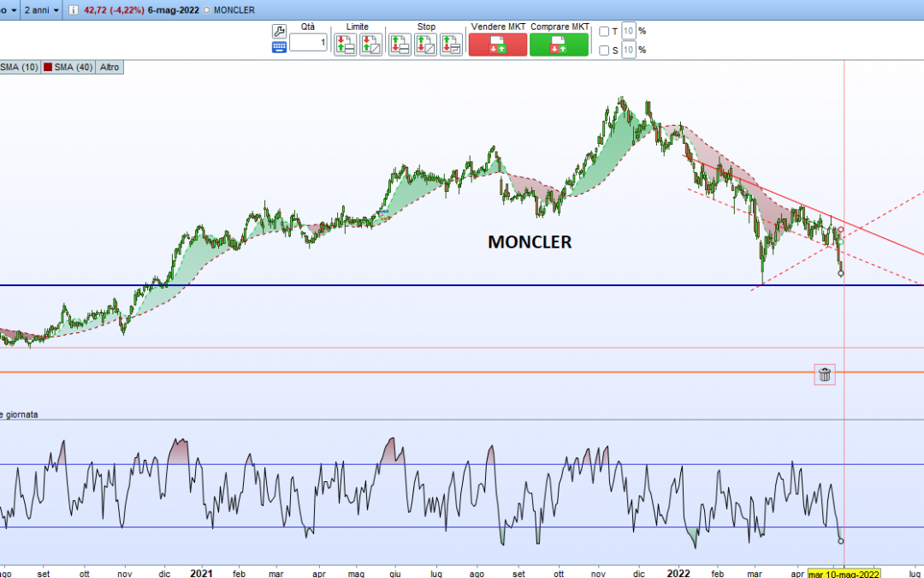Open the Altro indicator tab
The image size is (924, 578).
[x=110, y=68]
